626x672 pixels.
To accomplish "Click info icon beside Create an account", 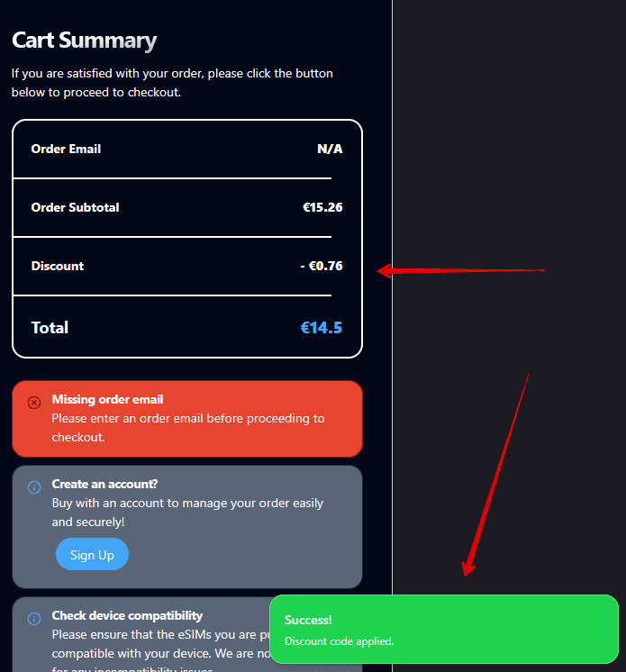I will 34,487.
